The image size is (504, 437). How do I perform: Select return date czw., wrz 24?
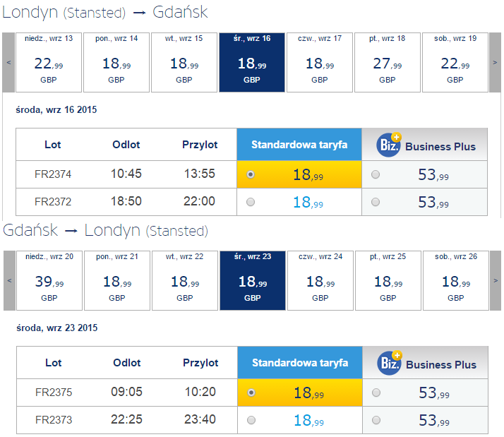[320, 280]
